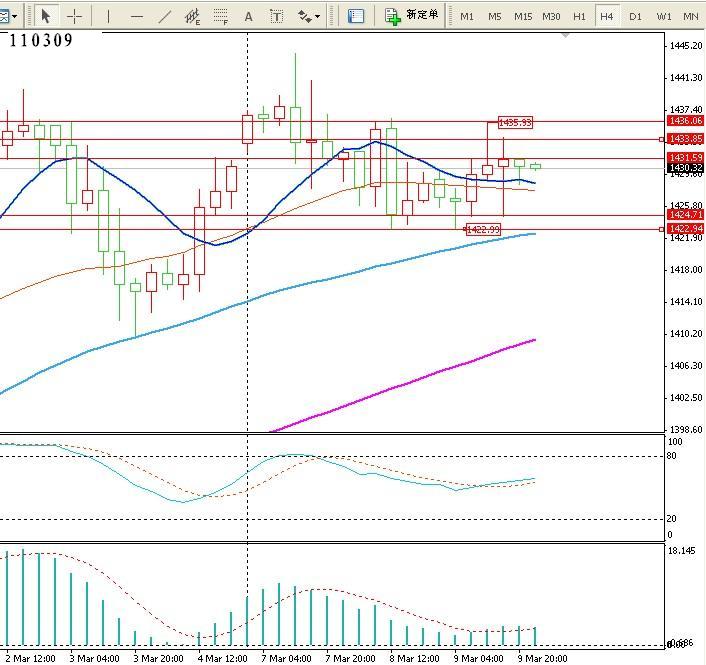The height and width of the screenshot is (665, 706).
Task: Select the Cursor arrow tool
Action: (46, 16)
